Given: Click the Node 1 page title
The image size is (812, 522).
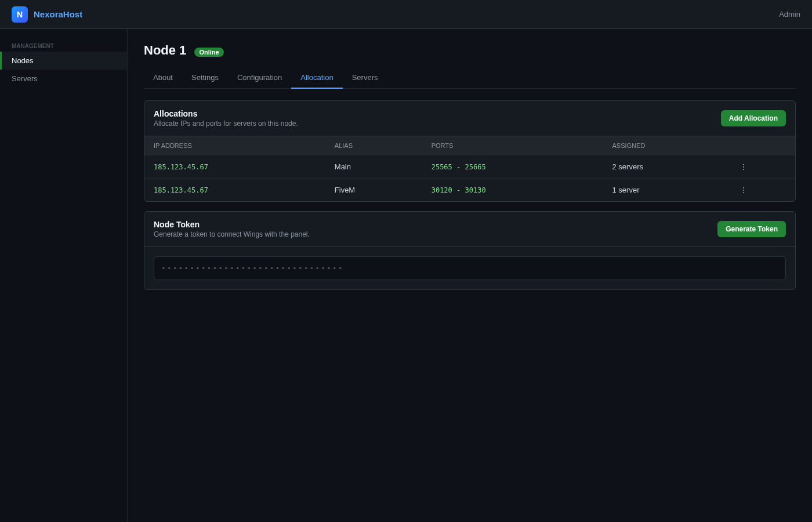Looking at the screenshot, I should [165, 50].
